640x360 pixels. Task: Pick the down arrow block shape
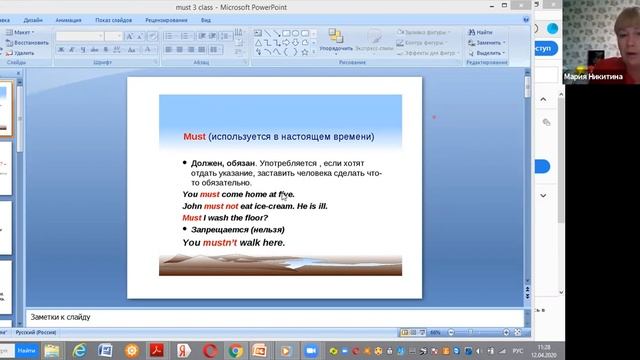(296, 42)
